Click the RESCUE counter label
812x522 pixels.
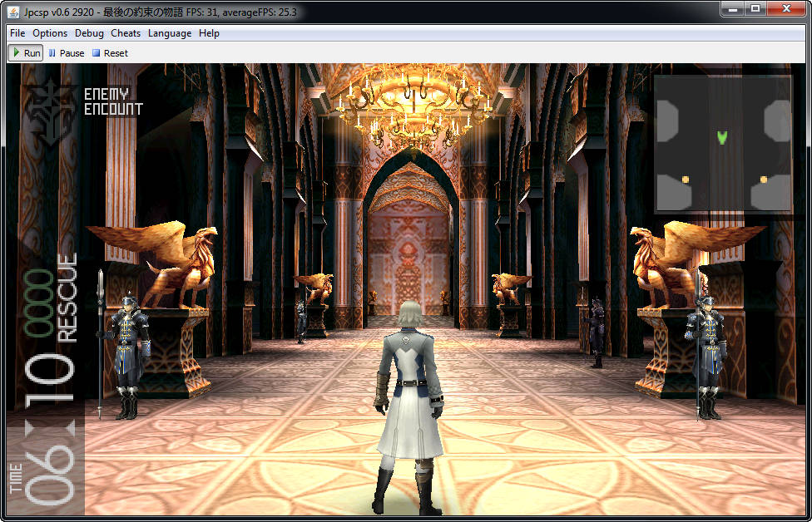[x=67, y=298]
